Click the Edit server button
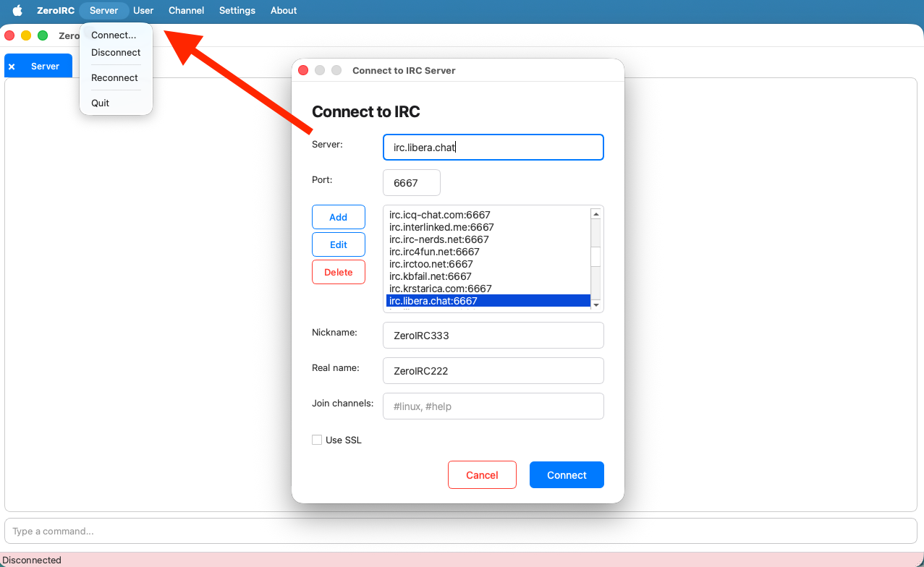 point(339,244)
